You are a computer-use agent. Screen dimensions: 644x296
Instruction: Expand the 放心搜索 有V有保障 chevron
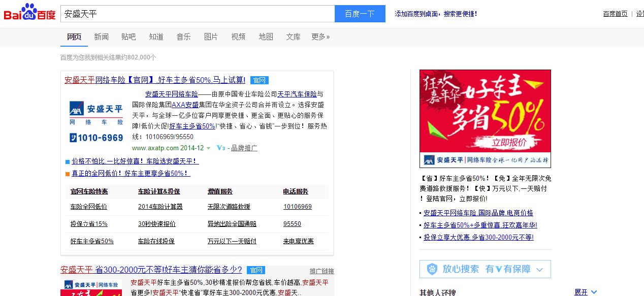pos(540,270)
